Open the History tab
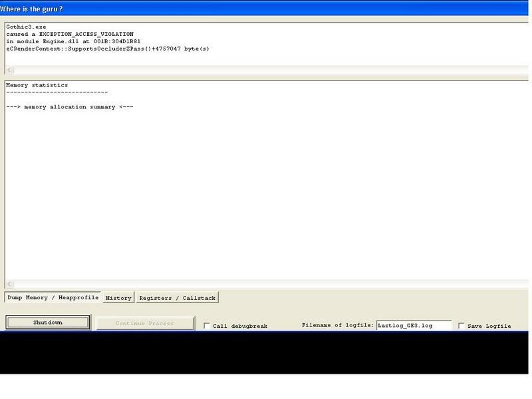 pos(118,297)
